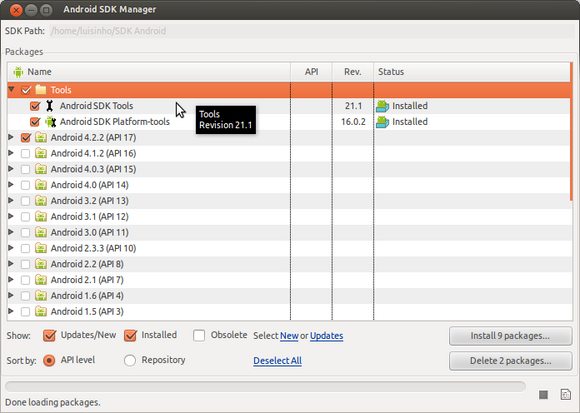The width and height of the screenshot is (580, 413).
Task: Click the Android 4.2.2 (API 17) package icon
Action: click(x=41, y=138)
